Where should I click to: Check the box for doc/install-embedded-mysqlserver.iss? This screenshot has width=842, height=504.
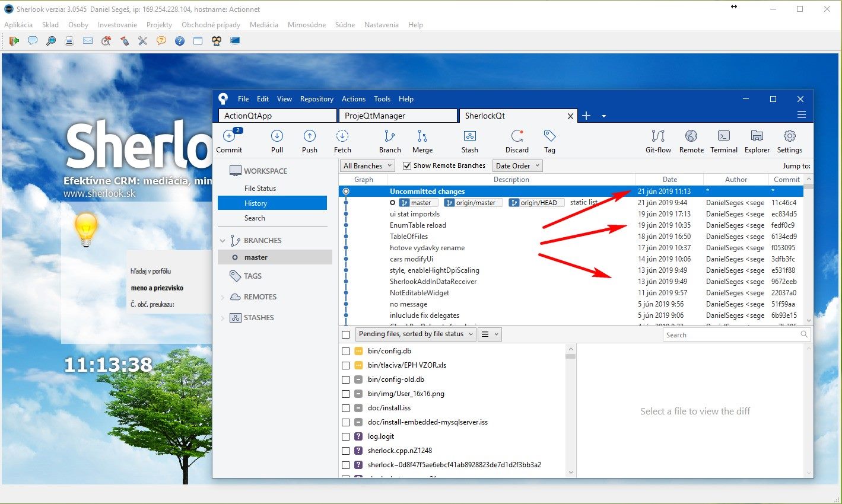click(x=345, y=422)
